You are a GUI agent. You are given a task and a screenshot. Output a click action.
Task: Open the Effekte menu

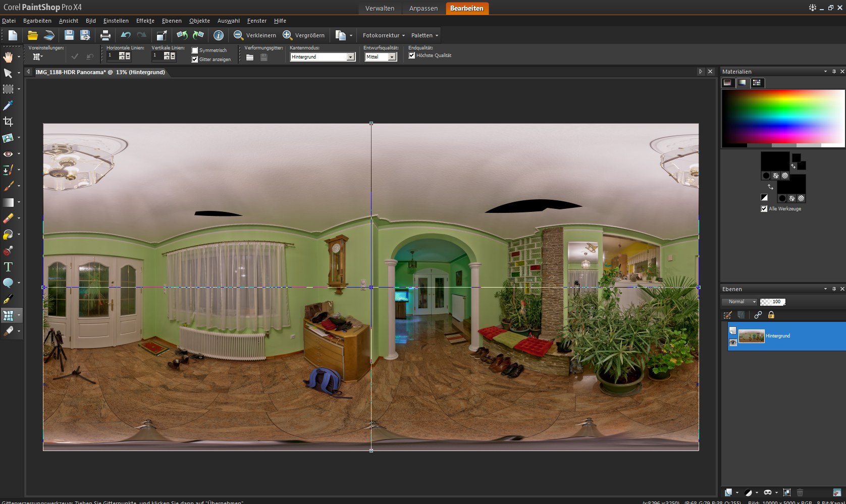click(x=145, y=21)
